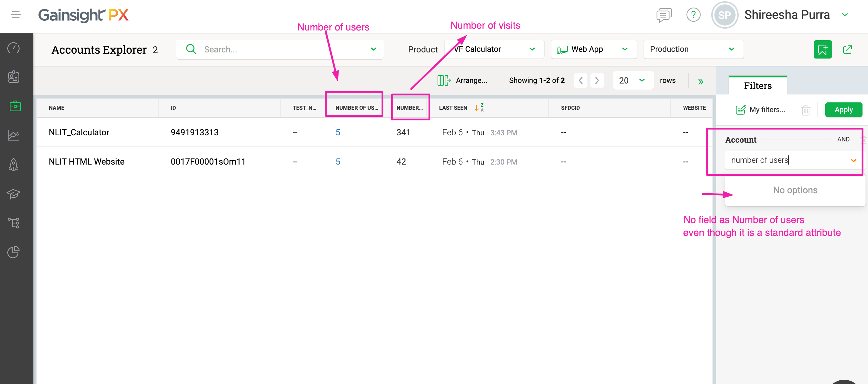Open the hamburger navigation menu
The image size is (868, 384).
(x=16, y=15)
